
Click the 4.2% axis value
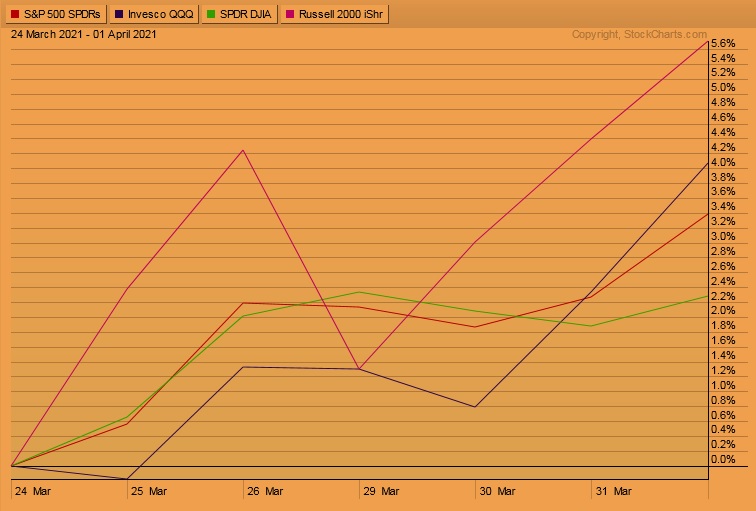click(723, 147)
